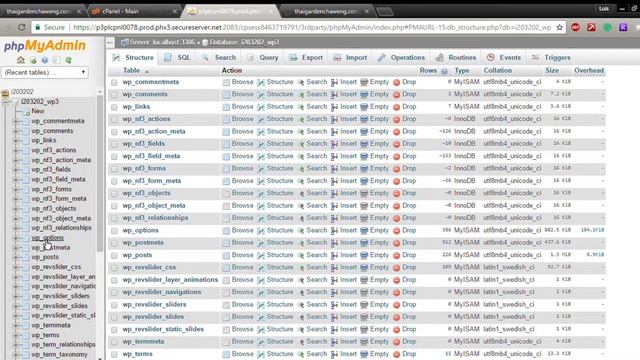Open the phpMyAdmin documentation help icon
The width and height of the screenshot is (640, 360).
tap(44, 60)
